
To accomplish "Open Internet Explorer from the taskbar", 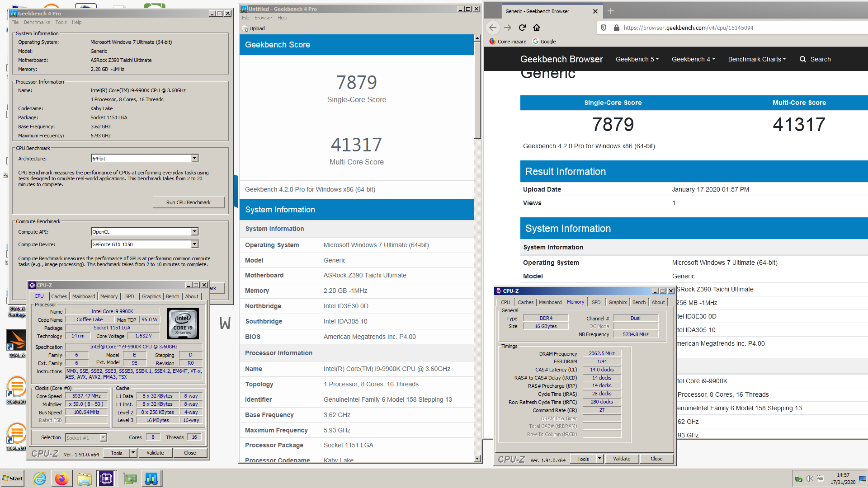I will point(40,479).
